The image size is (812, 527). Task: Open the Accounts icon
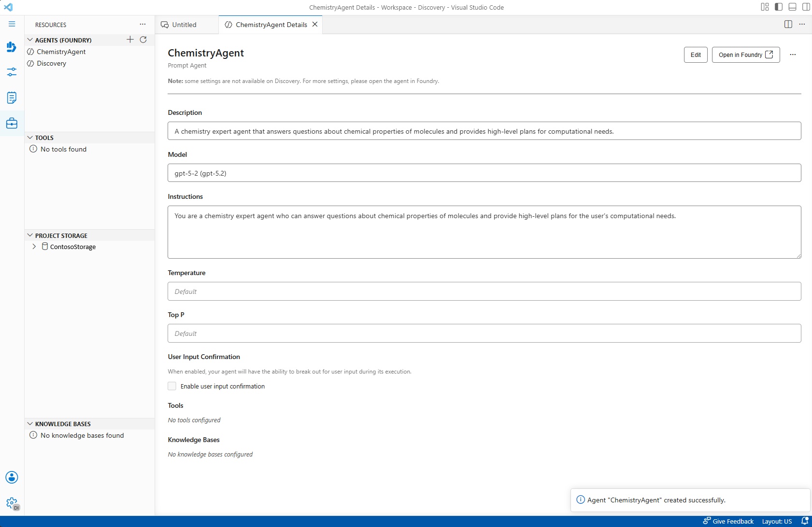[12, 477]
